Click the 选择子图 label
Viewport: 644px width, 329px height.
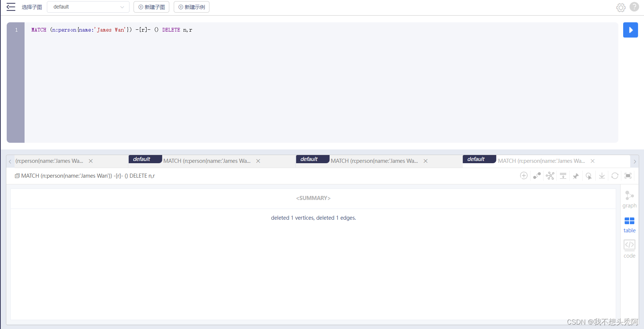pyautogui.click(x=32, y=7)
